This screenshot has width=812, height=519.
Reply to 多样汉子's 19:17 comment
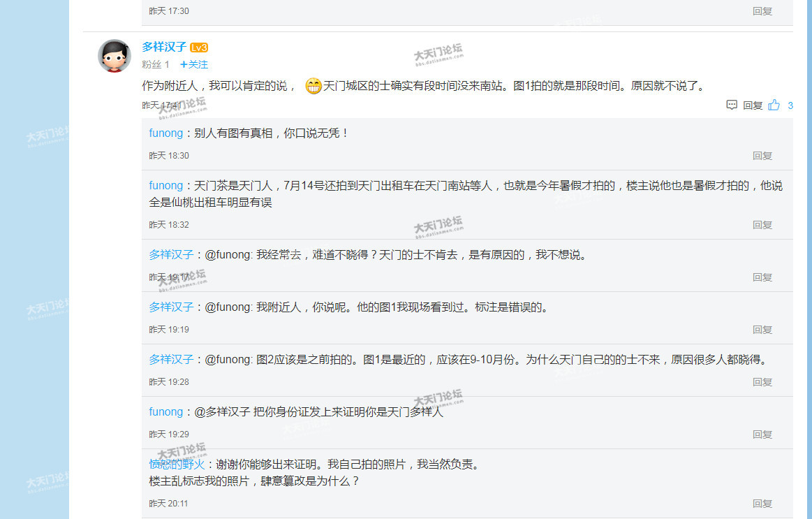pos(762,277)
